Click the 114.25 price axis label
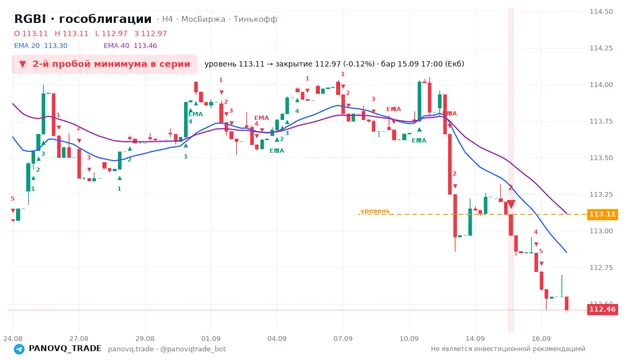The width and height of the screenshot is (640, 360). [x=601, y=48]
